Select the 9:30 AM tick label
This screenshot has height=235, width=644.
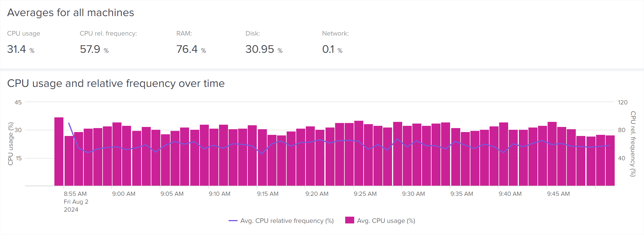point(413,194)
